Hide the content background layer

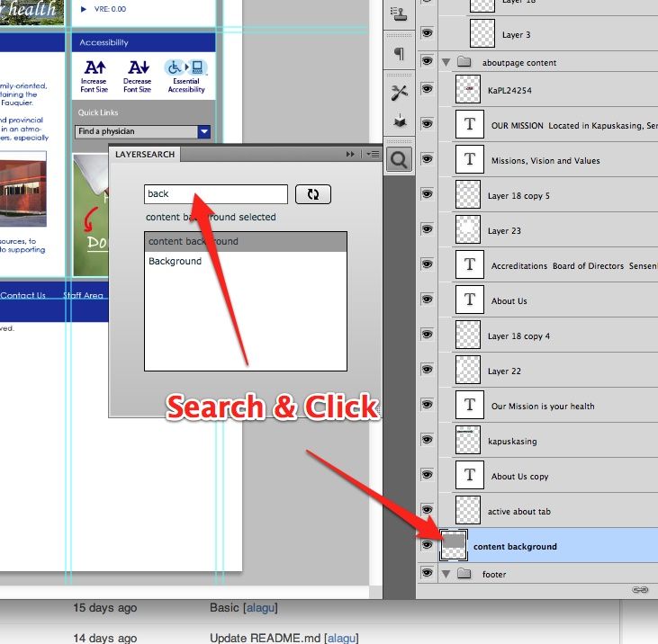click(x=427, y=545)
